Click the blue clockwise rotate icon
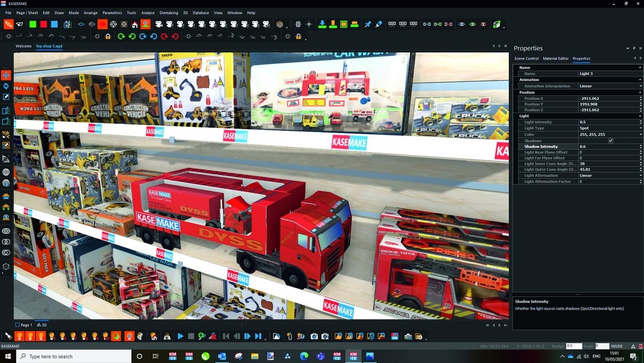 (x=142, y=36)
